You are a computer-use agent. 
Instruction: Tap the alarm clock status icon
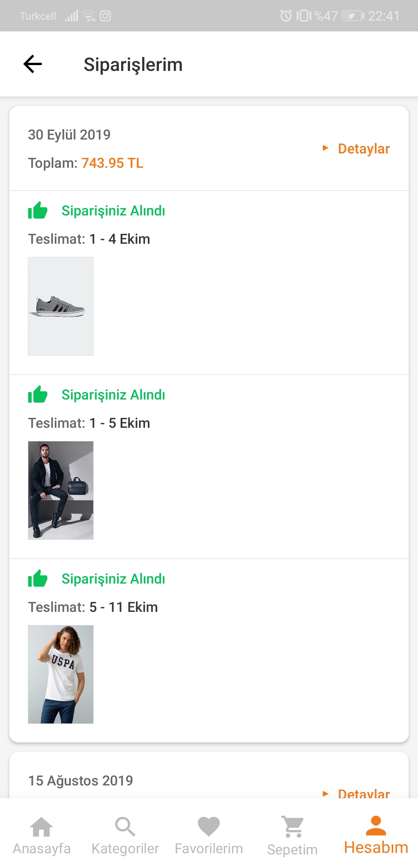(286, 16)
